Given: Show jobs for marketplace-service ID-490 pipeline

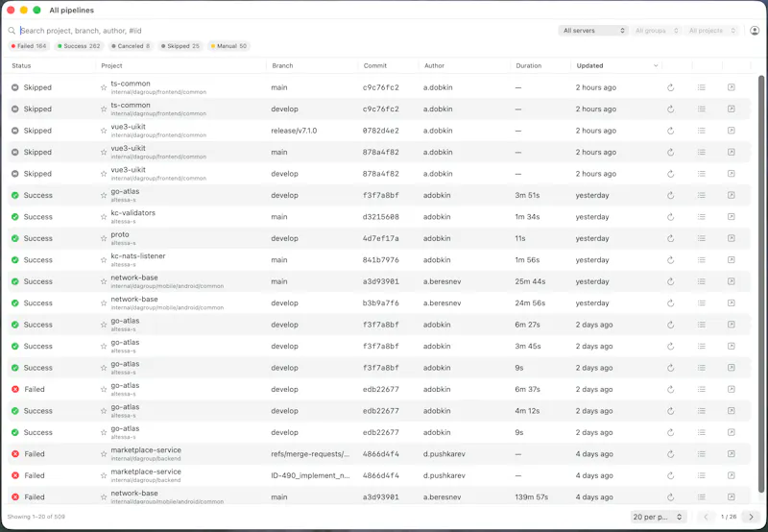Looking at the screenshot, I should click(x=702, y=475).
